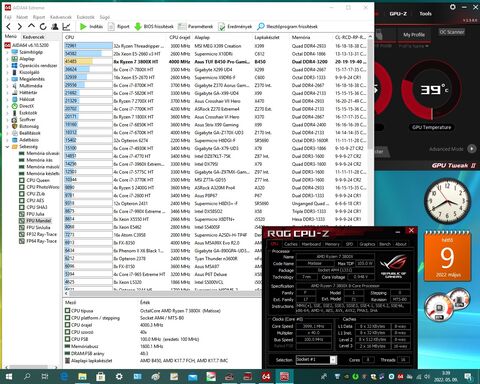Collapse the Sebesség tree node

coord(8,147)
